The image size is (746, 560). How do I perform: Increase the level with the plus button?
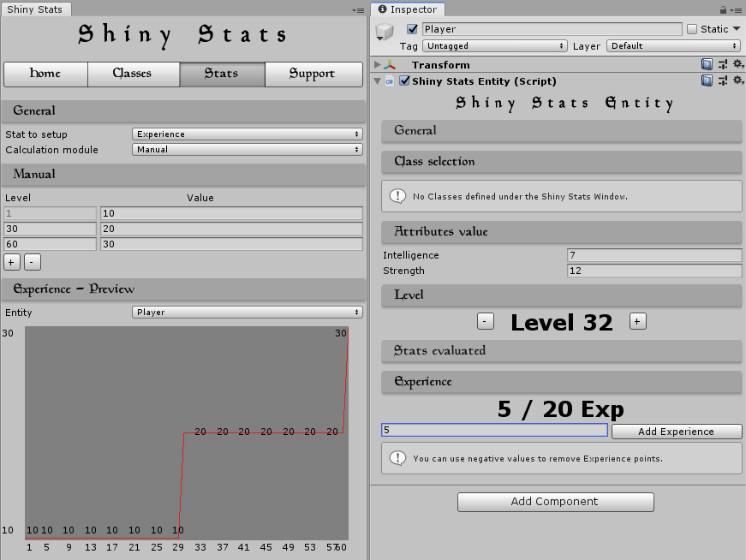click(636, 321)
